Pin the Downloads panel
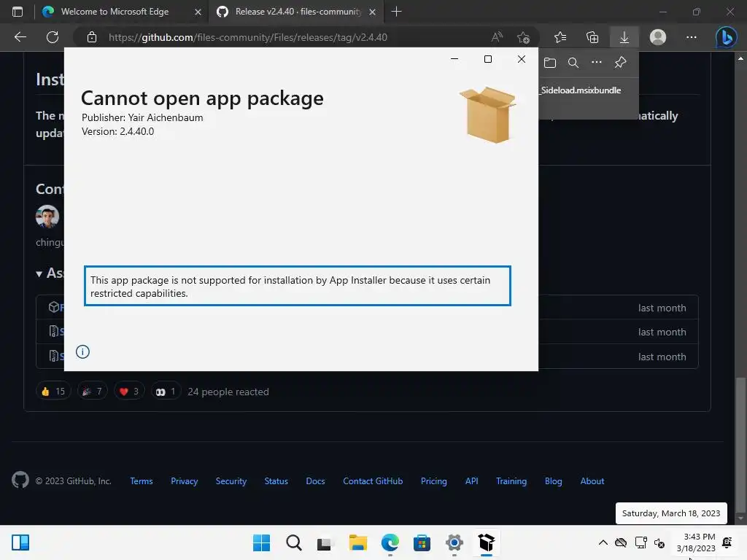The image size is (747, 560). coord(620,63)
